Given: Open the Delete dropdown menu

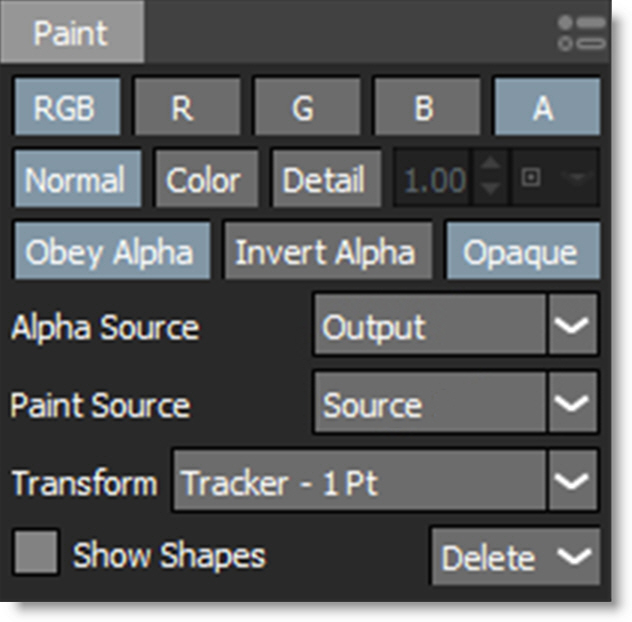Looking at the screenshot, I should 516,557.
